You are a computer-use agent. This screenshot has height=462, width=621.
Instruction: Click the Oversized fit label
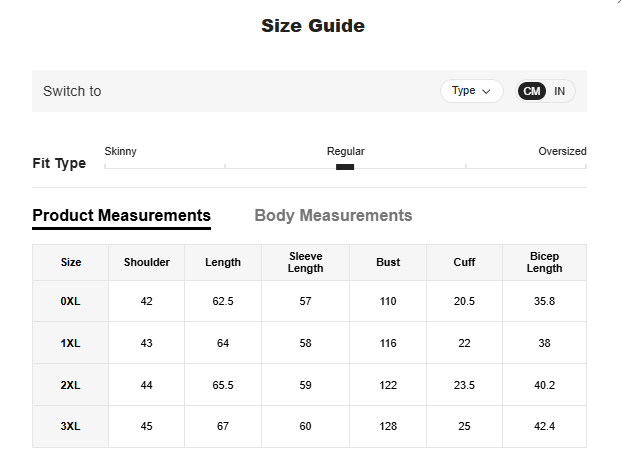562,152
